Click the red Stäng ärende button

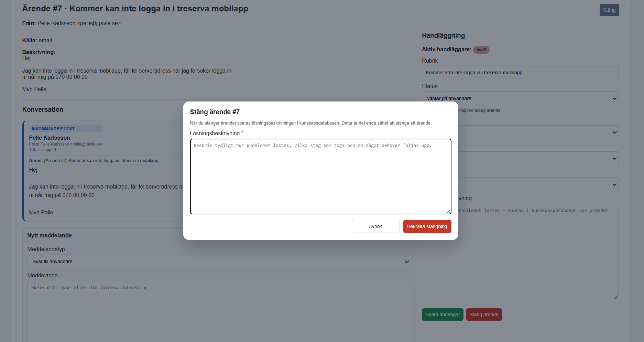(x=484, y=314)
